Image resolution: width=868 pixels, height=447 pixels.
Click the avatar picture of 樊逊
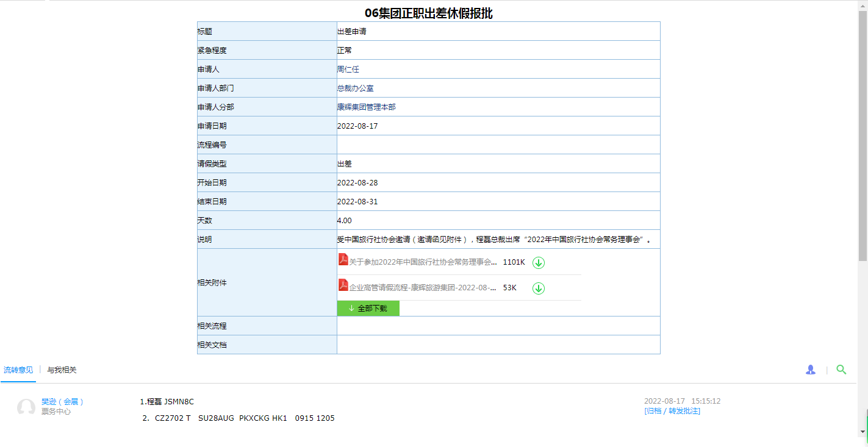tap(26, 407)
